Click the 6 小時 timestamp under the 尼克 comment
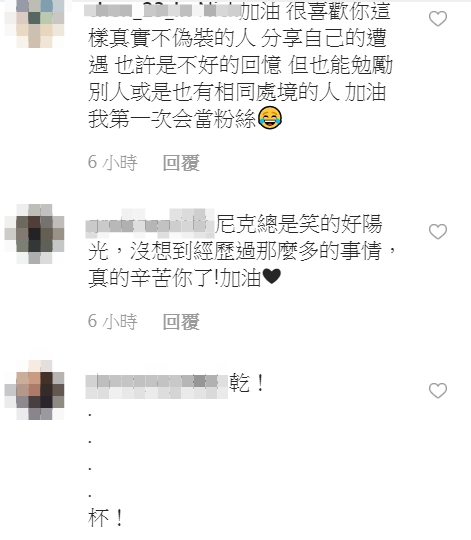Viewport: 471px width, 540px height. coord(113,322)
